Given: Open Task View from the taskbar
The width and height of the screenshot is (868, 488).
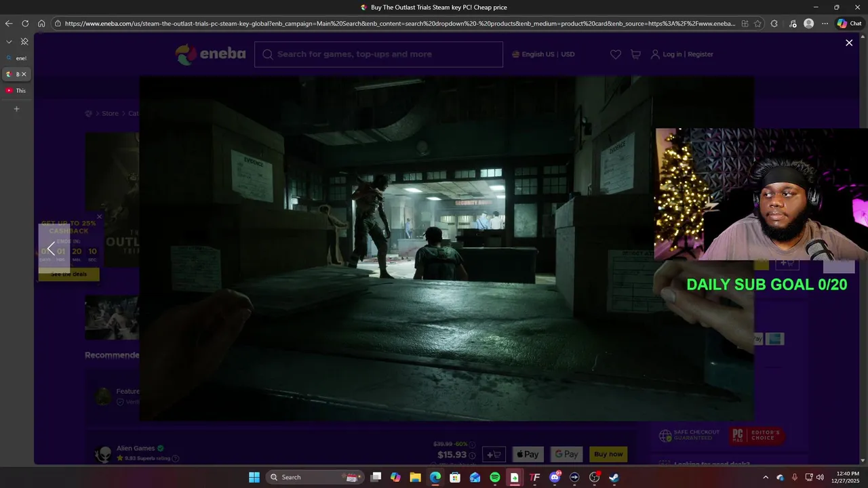Looking at the screenshot, I should [376, 477].
